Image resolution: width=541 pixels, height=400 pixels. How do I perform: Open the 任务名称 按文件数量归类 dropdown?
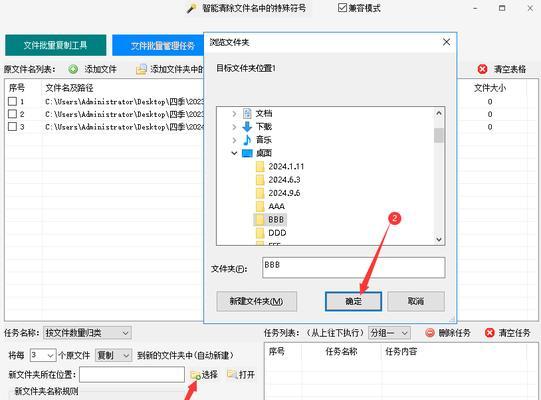point(87,333)
